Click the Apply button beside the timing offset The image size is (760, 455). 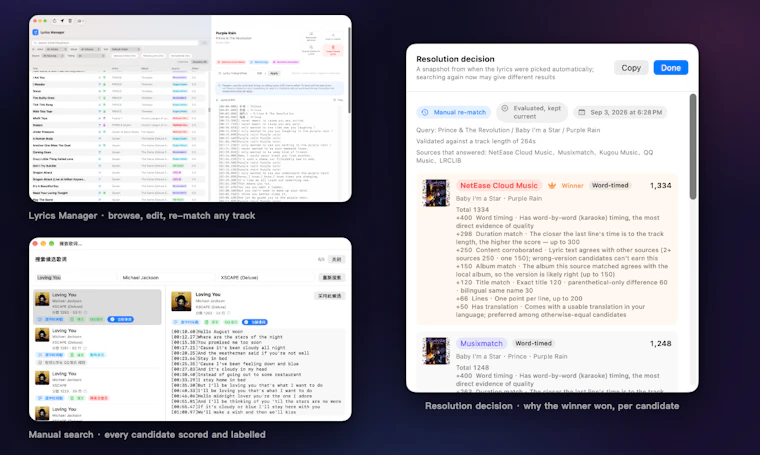tap(274, 73)
